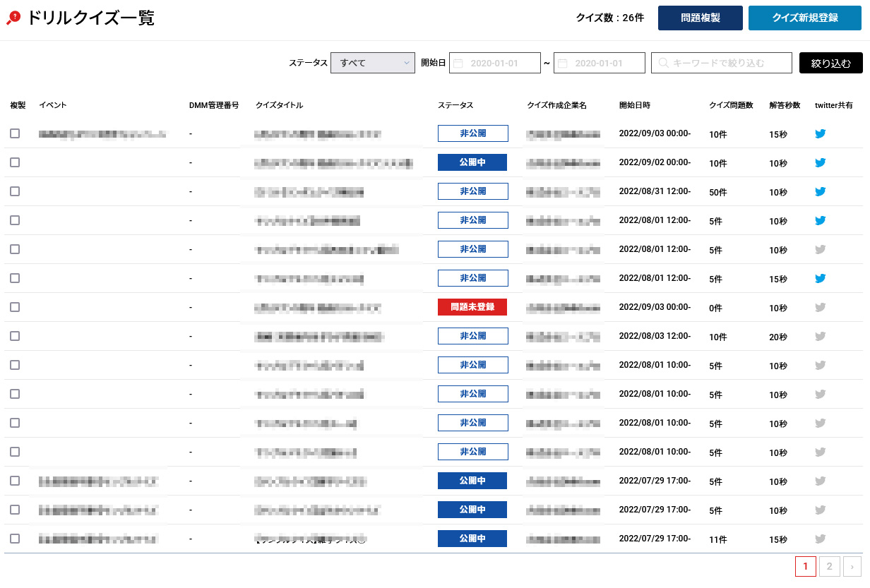Go to page 2 in pagination
This screenshot has width=870, height=588.
(x=829, y=566)
